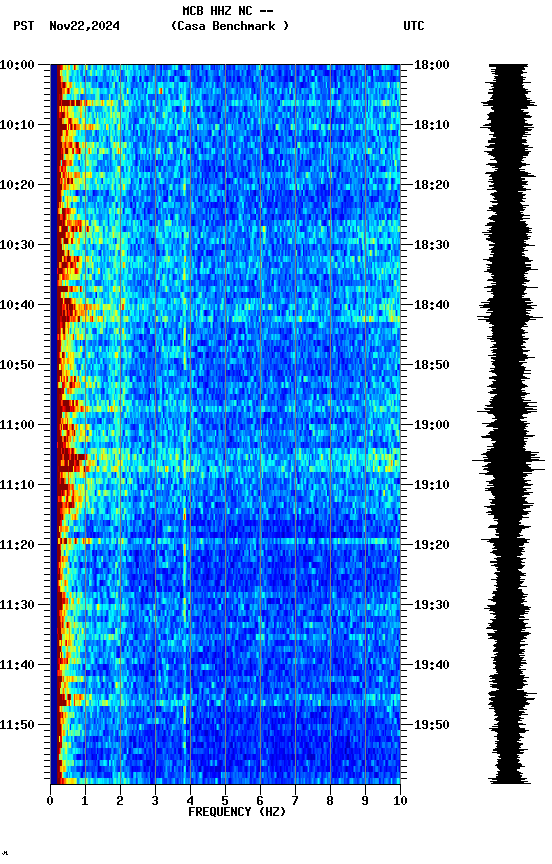This screenshot has height=864, width=552.
Task: Click the PST time label 11:40
Action: pyautogui.click(x=17, y=666)
